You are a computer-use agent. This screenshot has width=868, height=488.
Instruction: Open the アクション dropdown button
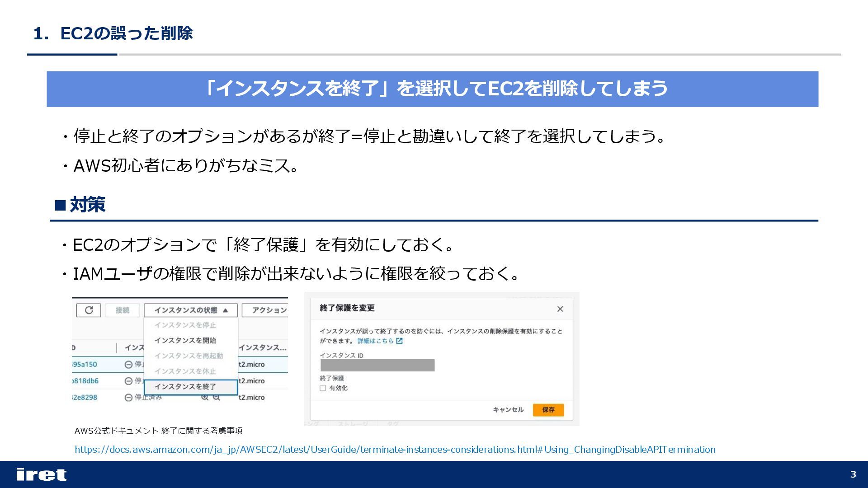pos(265,310)
